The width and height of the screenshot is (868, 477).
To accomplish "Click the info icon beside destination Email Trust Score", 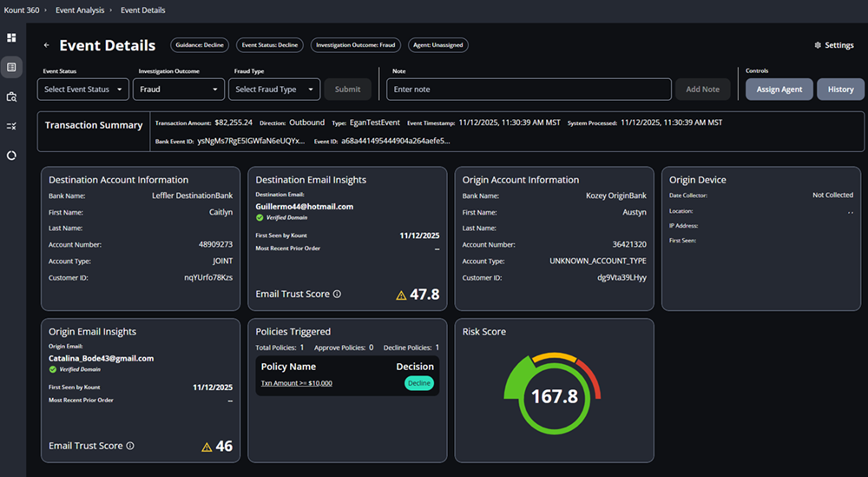I will [337, 295].
